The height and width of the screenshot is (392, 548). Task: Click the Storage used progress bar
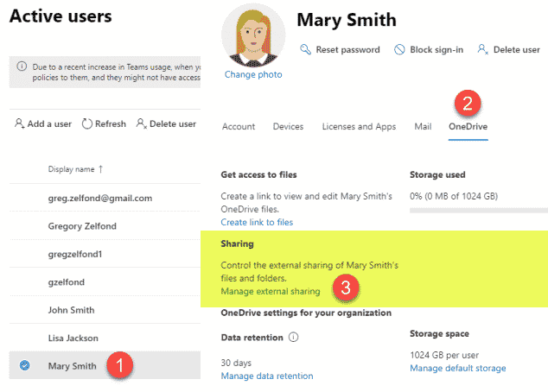tap(479, 210)
